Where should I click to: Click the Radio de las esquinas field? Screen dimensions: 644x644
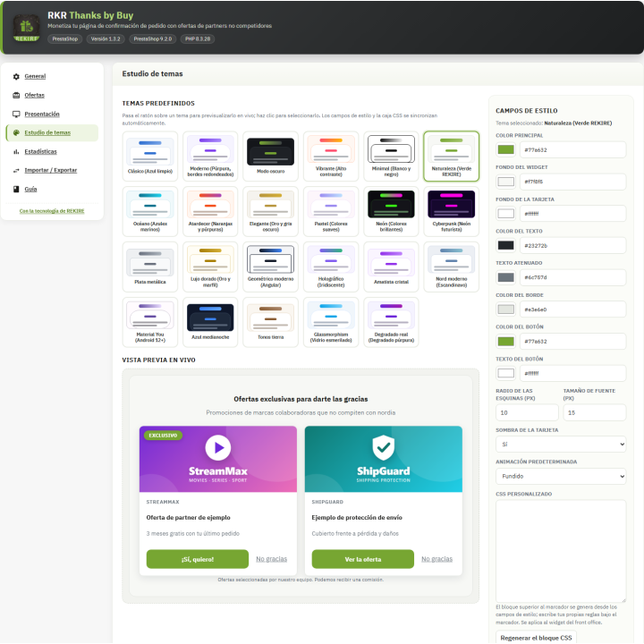(527, 412)
